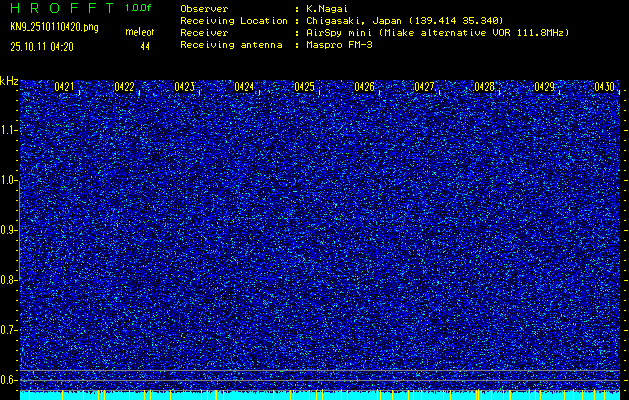629x400 pixels.
Task: Click the 25.10.11 04:20 timestamp
Action: 46,46
